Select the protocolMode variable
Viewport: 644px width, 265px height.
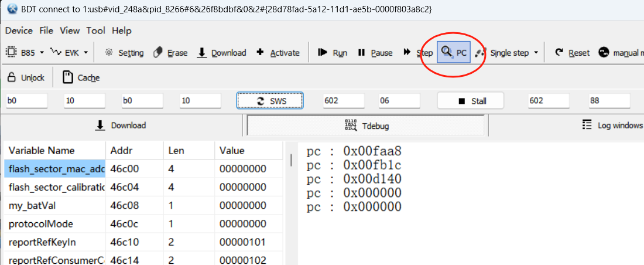click(40, 224)
